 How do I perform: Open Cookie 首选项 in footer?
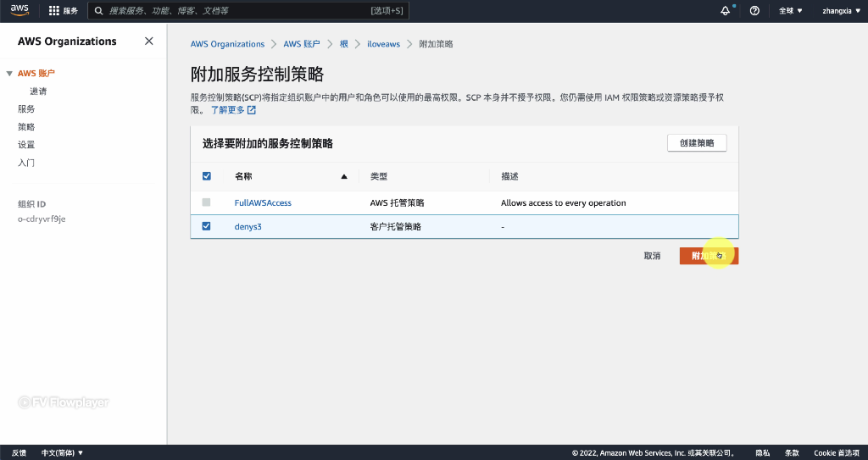tap(837, 453)
